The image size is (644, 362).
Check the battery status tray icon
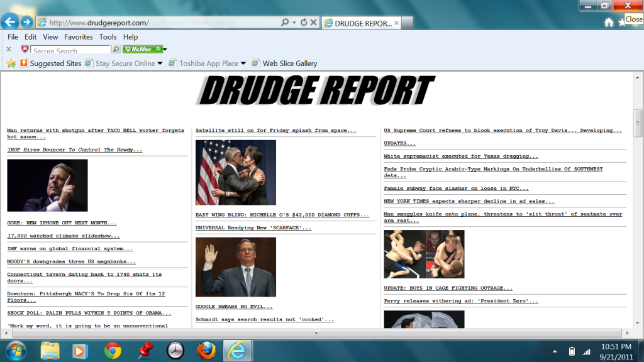click(x=572, y=351)
